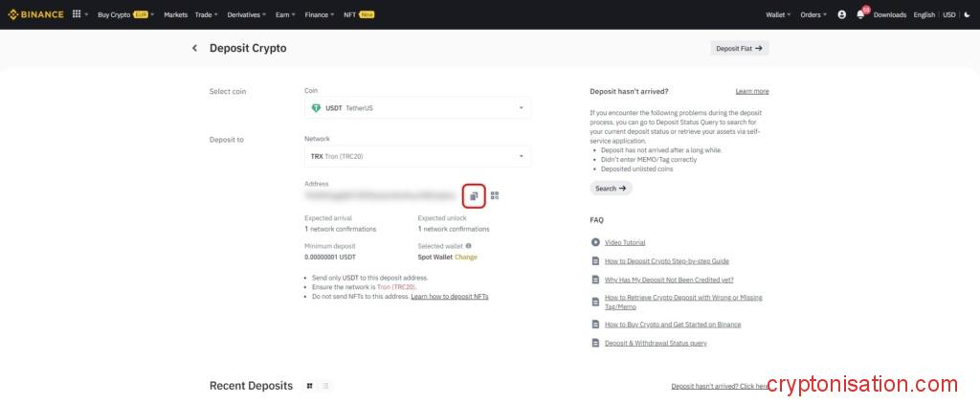Click the Search deposit status button
This screenshot has width=980, height=405.
[x=610, y=189]
